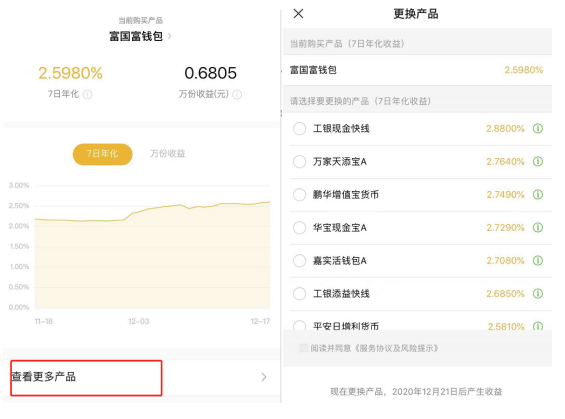Click the 2.5980% yield value on left

(x=71, y=73)
